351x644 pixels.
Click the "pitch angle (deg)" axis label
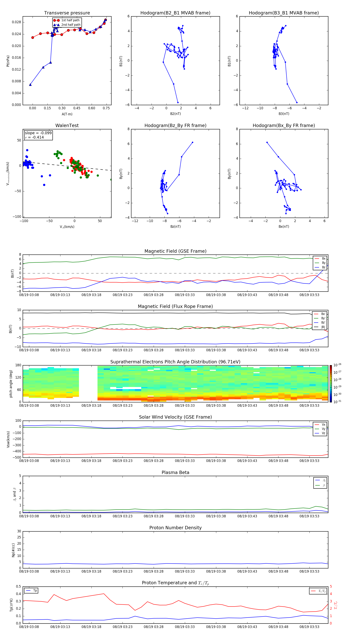(x=11, y=384)
